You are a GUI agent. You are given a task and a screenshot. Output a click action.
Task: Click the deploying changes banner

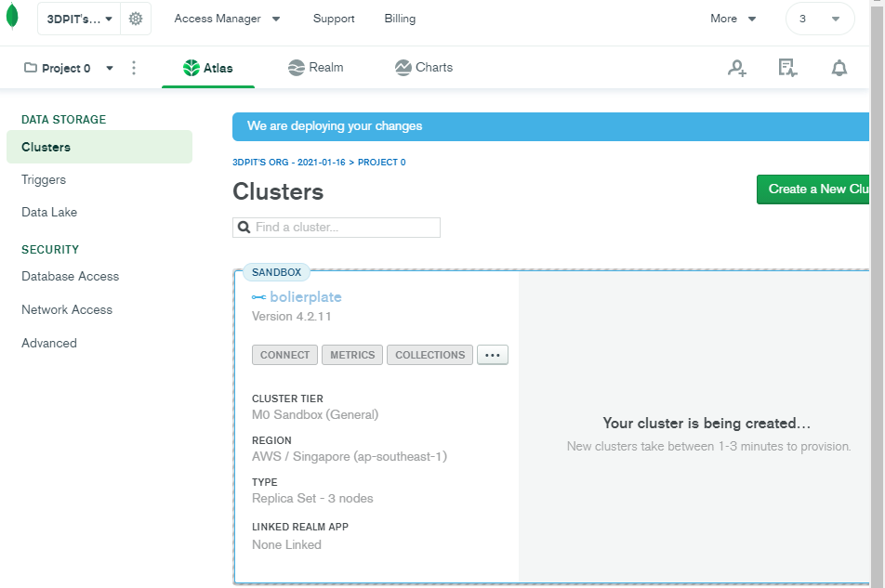coord(550,126)
